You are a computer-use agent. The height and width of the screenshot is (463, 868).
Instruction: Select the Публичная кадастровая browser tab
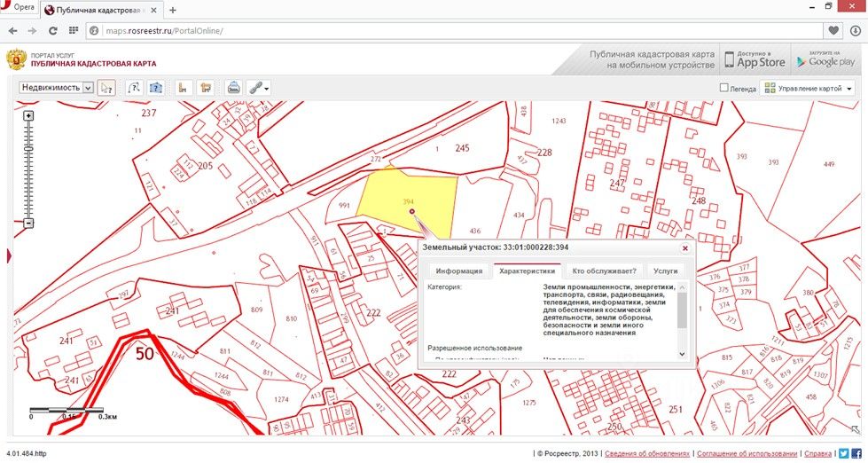101,10
